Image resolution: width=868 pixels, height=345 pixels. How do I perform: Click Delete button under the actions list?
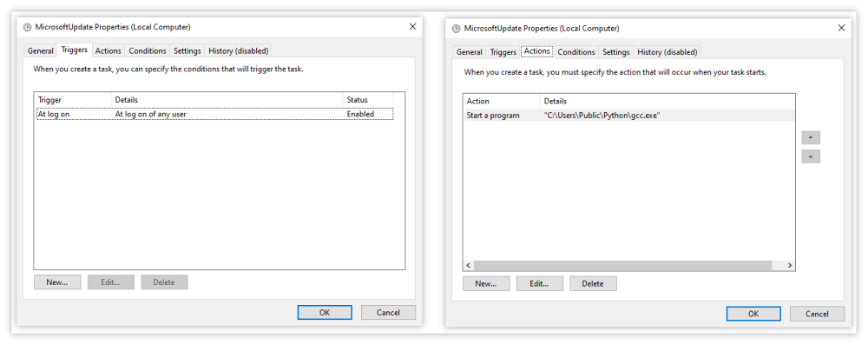pyautogui.click(x=593, y=283)
